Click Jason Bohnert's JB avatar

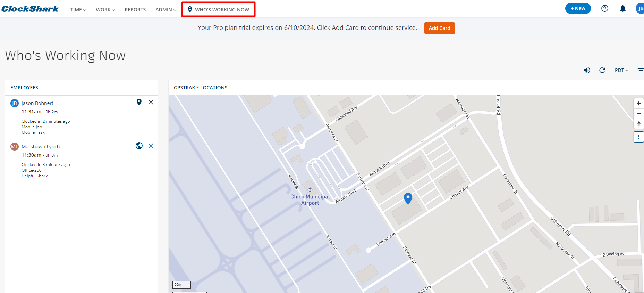15,103
